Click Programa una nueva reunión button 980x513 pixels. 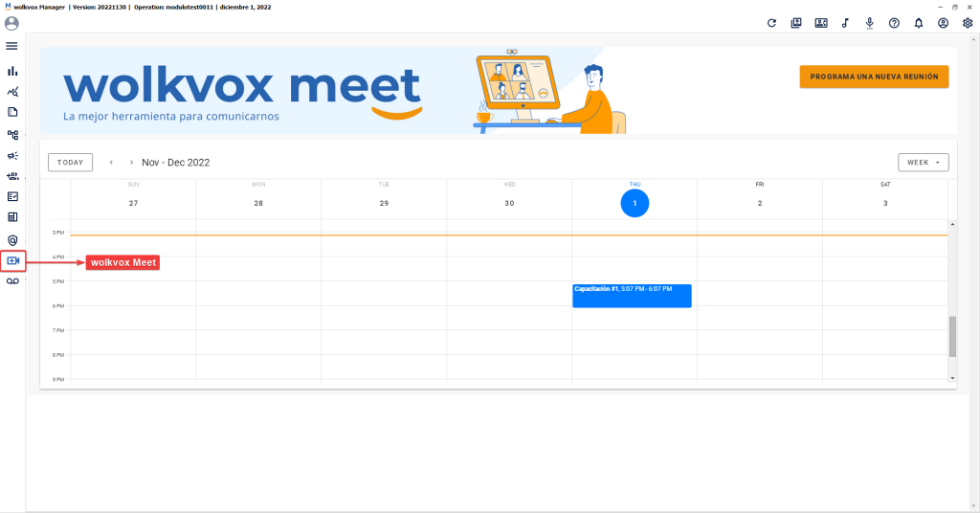[x=874, y=77]
